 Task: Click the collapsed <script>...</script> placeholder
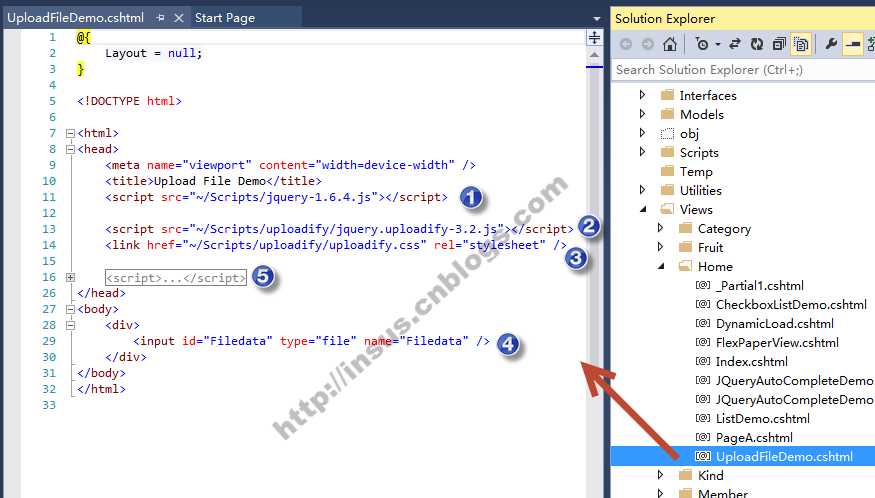pyautogui.click(x=176, y=277)
